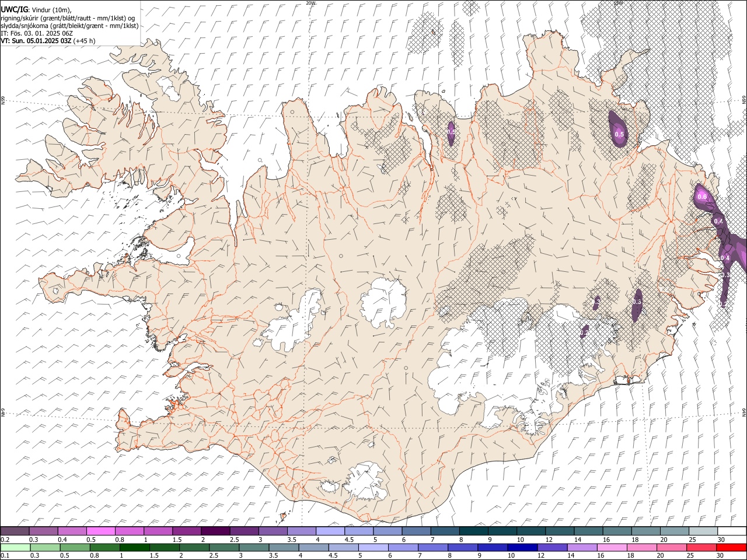Select the 'VT: Sun. 05.01.2025 03Z' valid time

click(36, 41)
